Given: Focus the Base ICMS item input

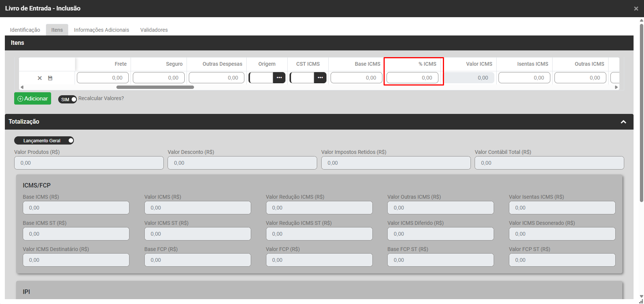Looking at the screenshot, I should (x=356, y=78).
